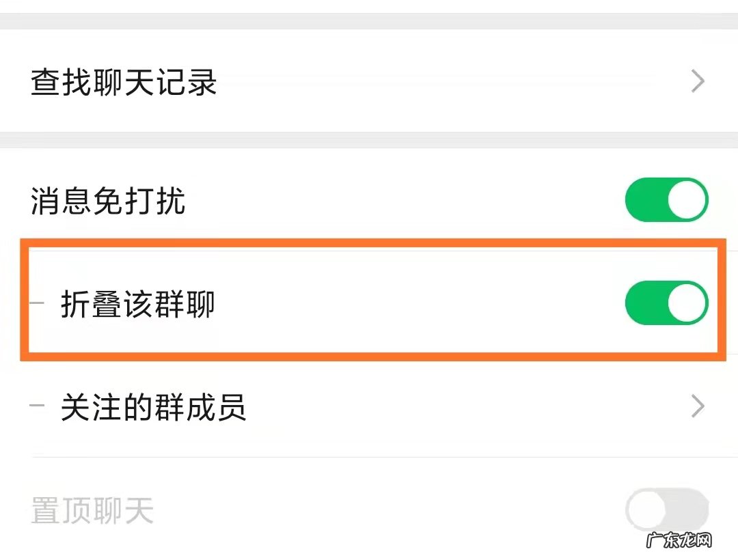Tap the white knob of the 消息免打扰 switch

(x=687, y=199)
